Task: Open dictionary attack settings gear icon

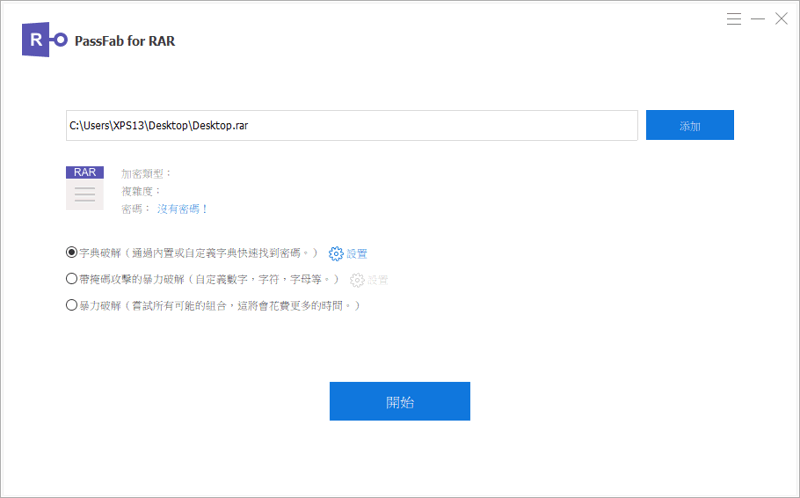Action: click(x=336, y=254)
